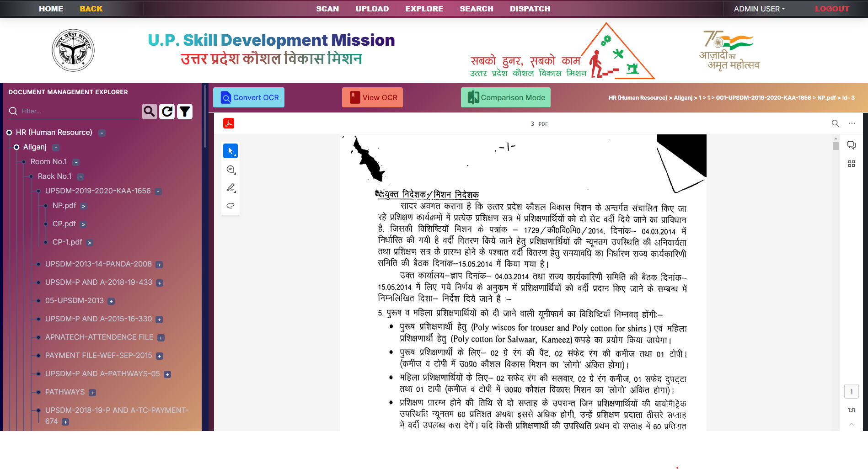Click the "3 PDF" document title
The width and height of the screenshot is (868, 469).
[x=539, y=124]
